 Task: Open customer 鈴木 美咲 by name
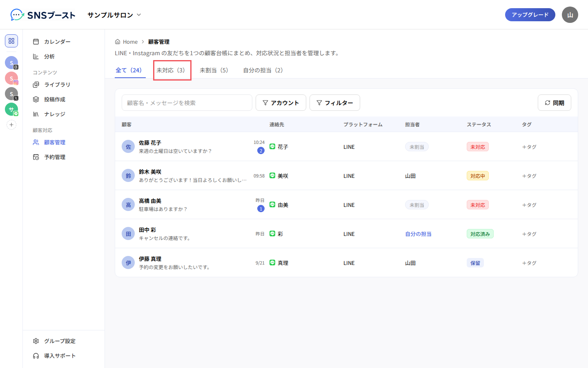coord(150,172)
